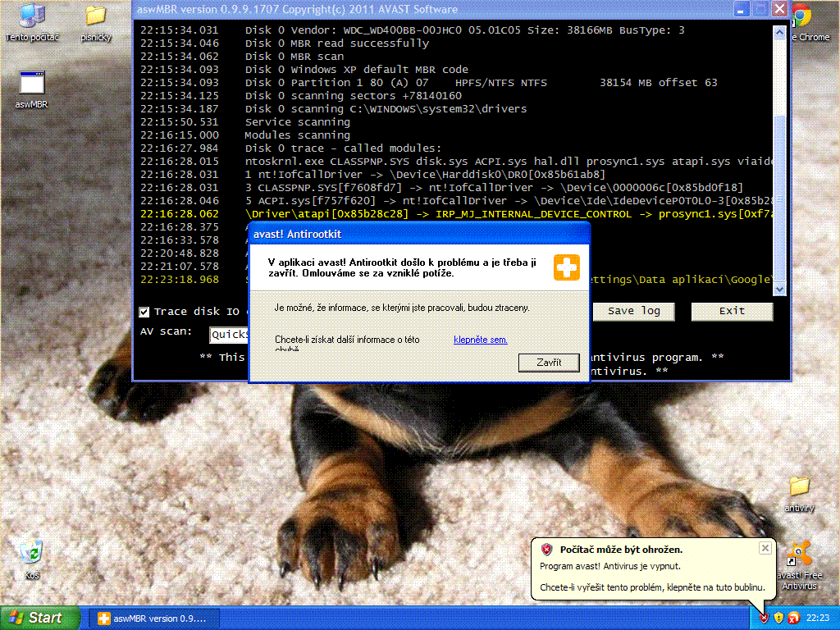
Task: Follow the 'klepněte sem' link
Action: coord(481,340)
